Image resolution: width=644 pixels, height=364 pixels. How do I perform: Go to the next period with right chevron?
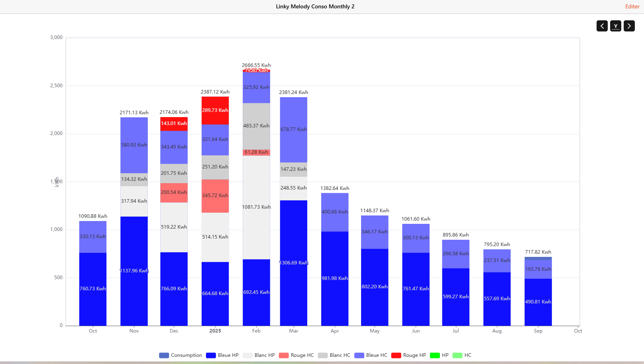pos(629,26)
